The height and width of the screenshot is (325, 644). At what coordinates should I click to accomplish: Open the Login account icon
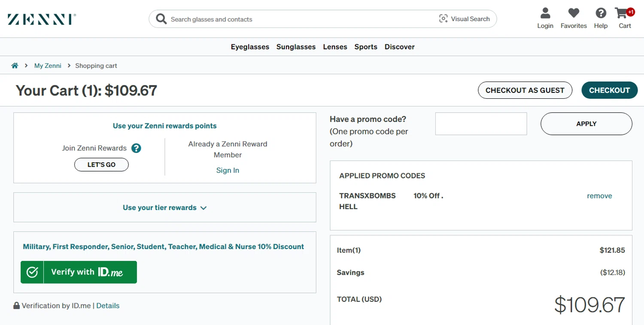click(x=545, y=14)
